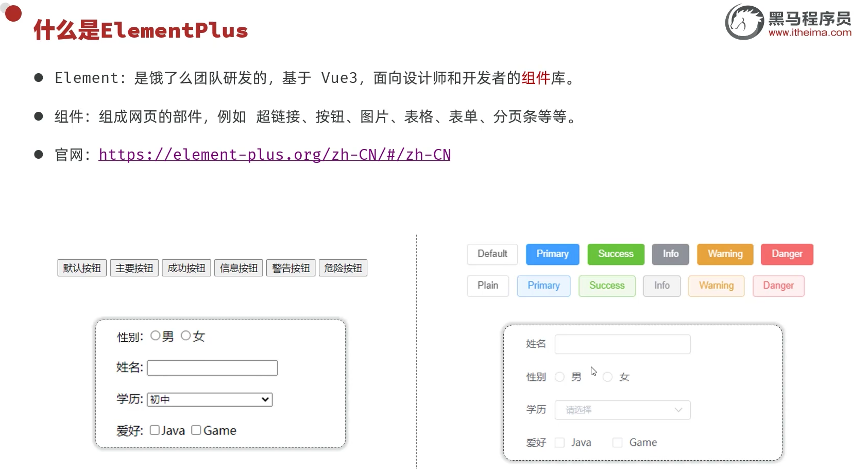Click the Plain outlined button
868x469 pixels.
pyautogui.click(x=488, y=286)
